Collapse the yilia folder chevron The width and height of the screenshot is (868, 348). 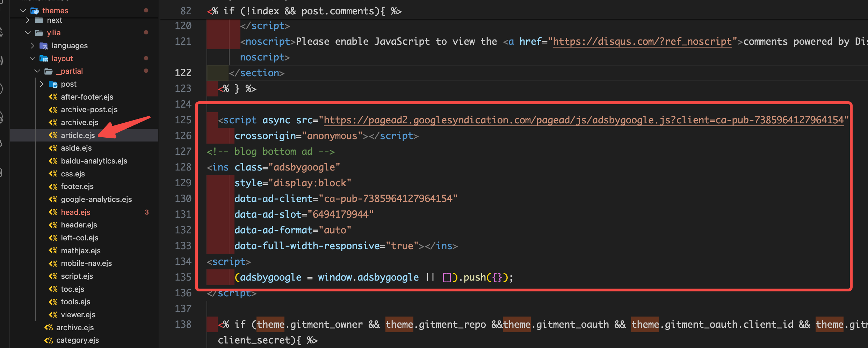(x=28, y=32)
